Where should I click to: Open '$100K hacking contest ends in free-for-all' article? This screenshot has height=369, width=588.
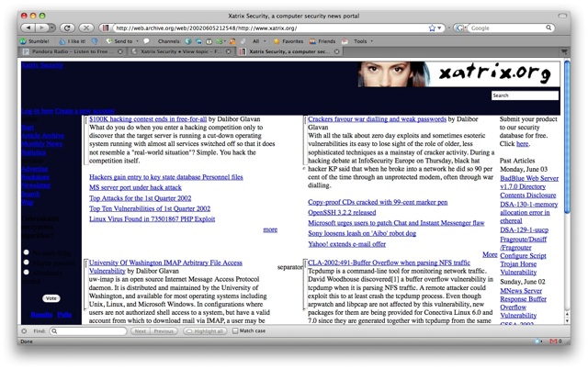coord(148,119)
